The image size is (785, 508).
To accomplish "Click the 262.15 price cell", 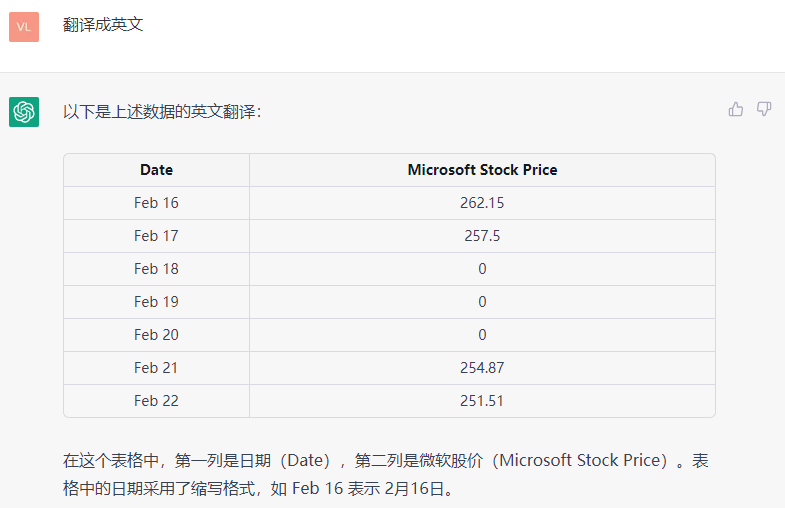I will (482, 203).
